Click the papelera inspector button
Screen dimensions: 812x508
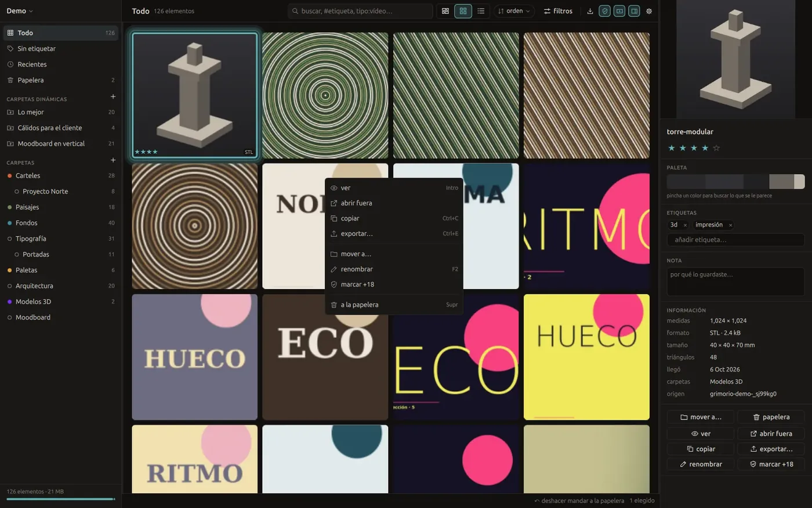pos(771,417)
